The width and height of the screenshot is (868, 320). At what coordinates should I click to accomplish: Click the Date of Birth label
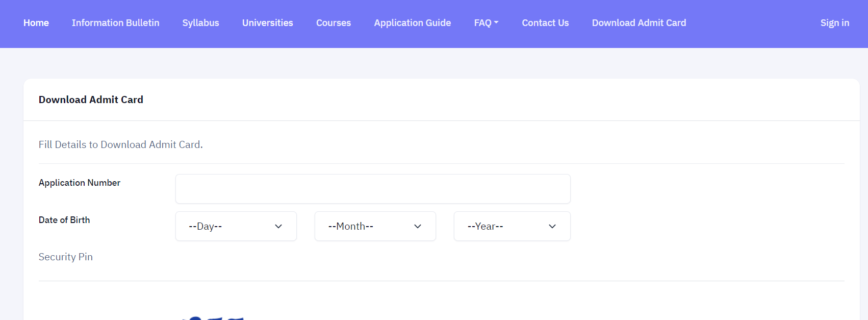coord(64,220)
